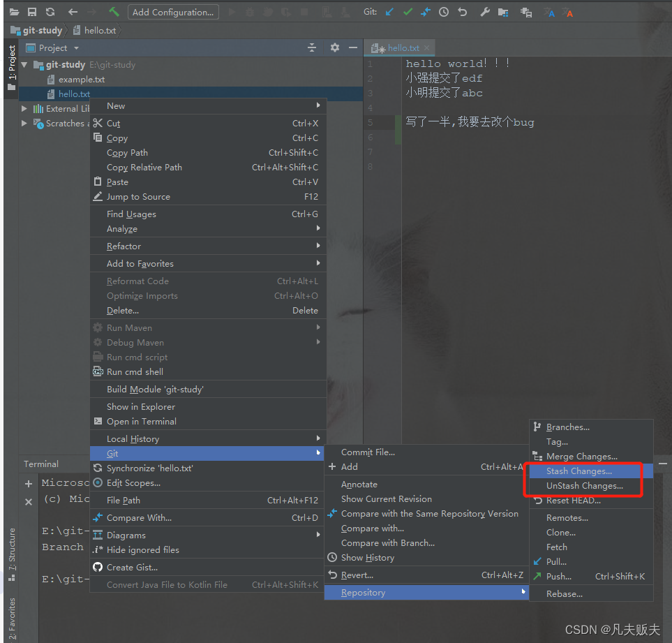
Task: Open the Favorites side tool window tab
Action: tap(12, 618)
